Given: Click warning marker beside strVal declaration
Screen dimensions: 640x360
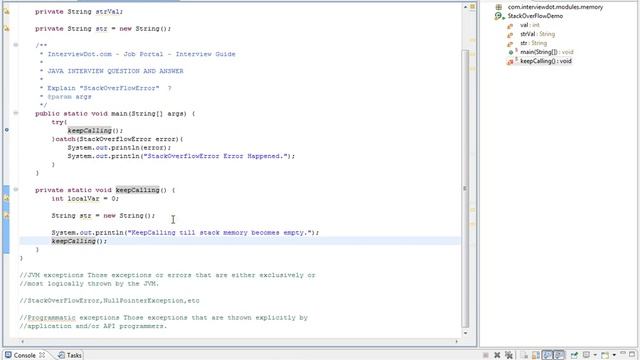Looking at the screenshot, I should click(x=7, y=11).
